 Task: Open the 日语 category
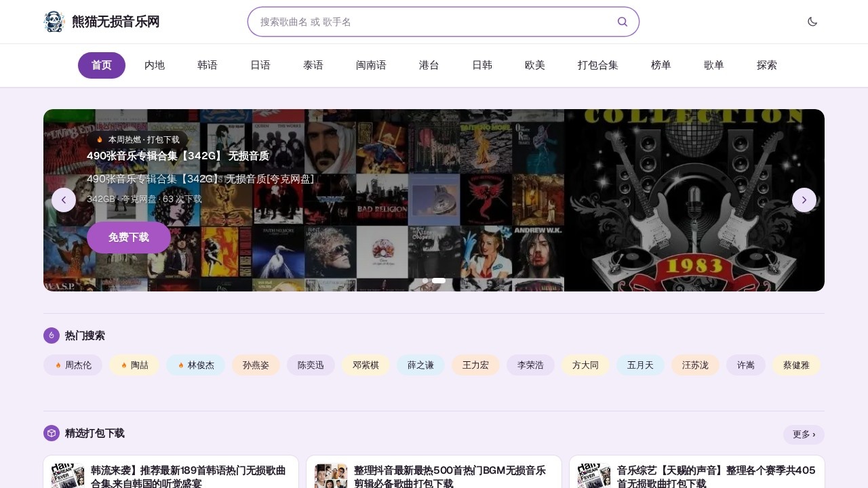[260, 65]
